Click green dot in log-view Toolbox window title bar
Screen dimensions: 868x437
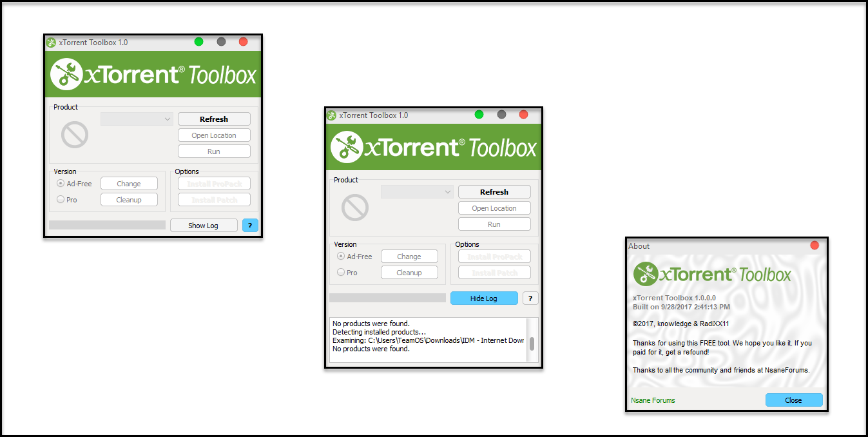tap(479, 115)
